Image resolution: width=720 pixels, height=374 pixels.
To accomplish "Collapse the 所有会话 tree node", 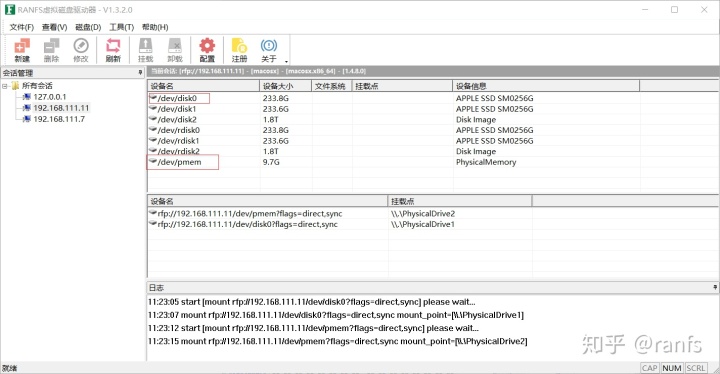I will coord(5,86).
